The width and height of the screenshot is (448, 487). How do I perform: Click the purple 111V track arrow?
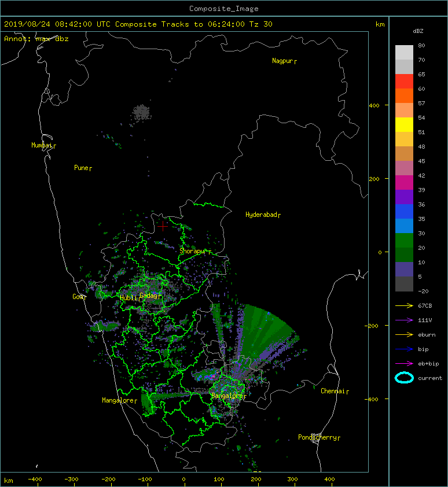point(404,320)
